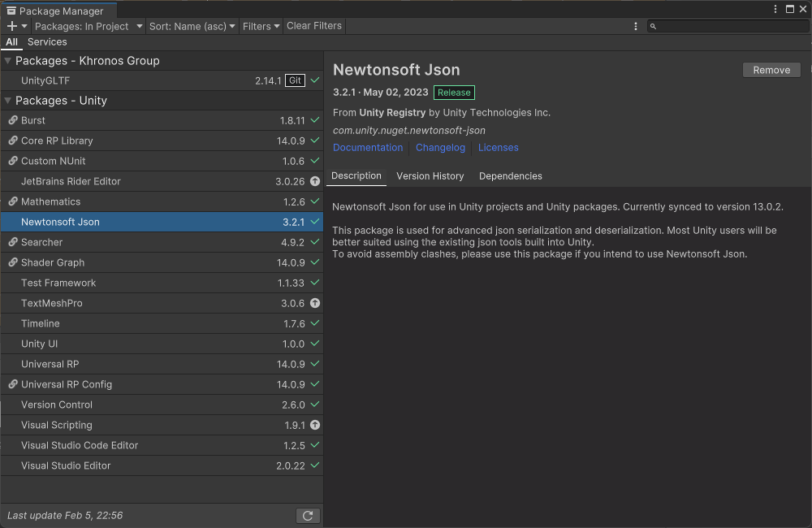The width and height of the screenshot is (812, 528).
Task: Open the Changelog link
Action: (x=440, y=148)
